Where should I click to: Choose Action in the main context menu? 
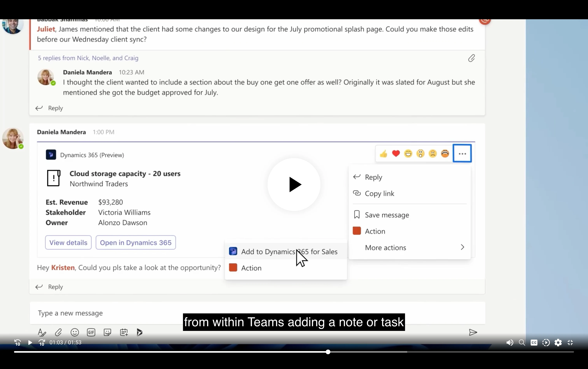[x=409, y=231]
